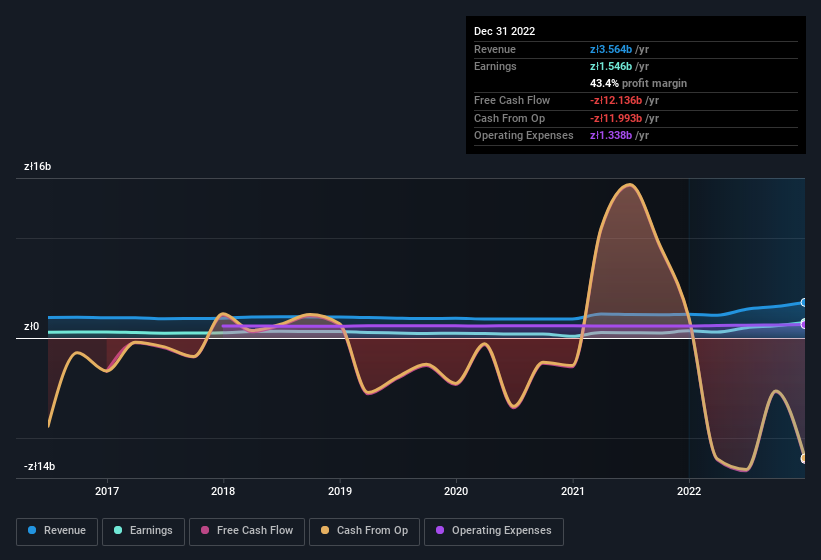Click the zł1.546b earnings value
Viewport: 821px width, 560px height.
coord(611,66)
